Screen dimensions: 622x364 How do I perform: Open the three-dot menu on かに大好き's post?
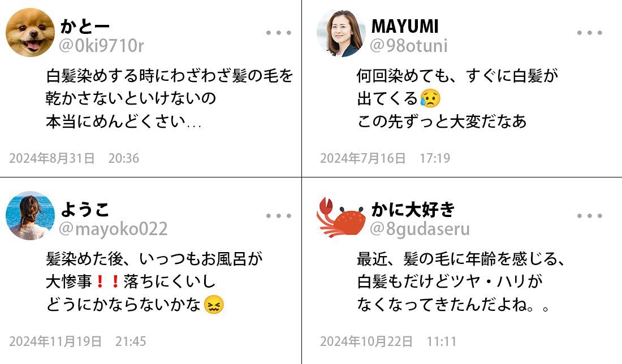pyautogui.click(x=589, y=216)
